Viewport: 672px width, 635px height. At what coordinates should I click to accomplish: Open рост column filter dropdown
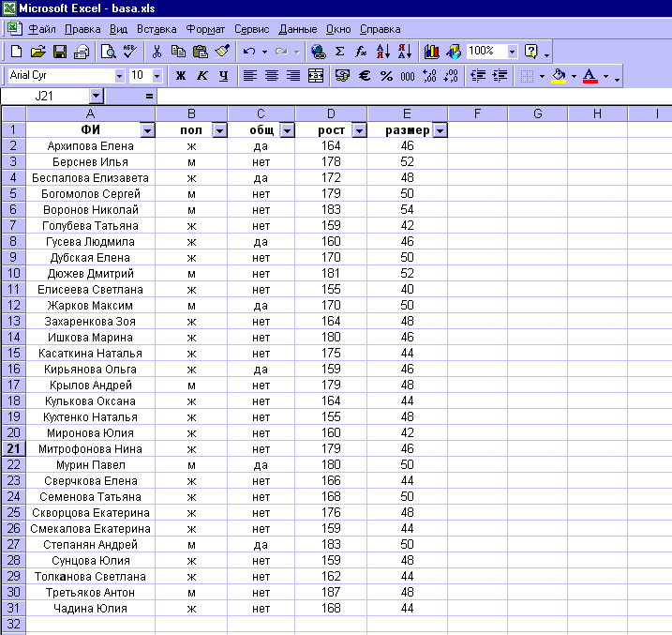point(359,130)
